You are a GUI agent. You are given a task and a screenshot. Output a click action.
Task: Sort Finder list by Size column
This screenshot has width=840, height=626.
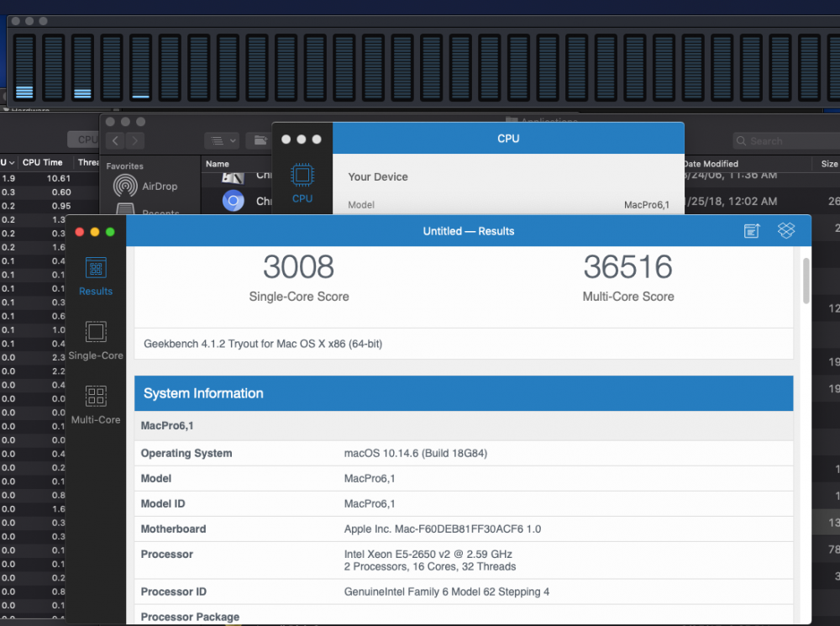click(x=829, y=164)
